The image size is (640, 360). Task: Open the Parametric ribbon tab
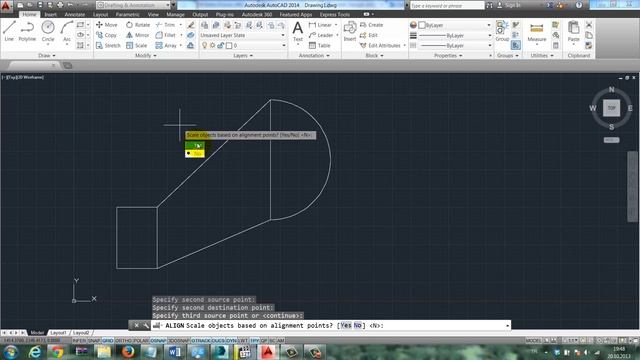coord(127,14)
